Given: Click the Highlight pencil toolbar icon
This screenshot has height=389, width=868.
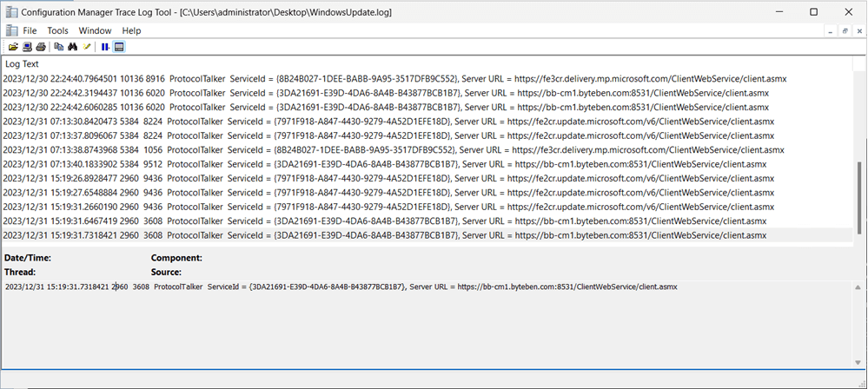Looking at the screenshot, I should click(x=86, y=47).
